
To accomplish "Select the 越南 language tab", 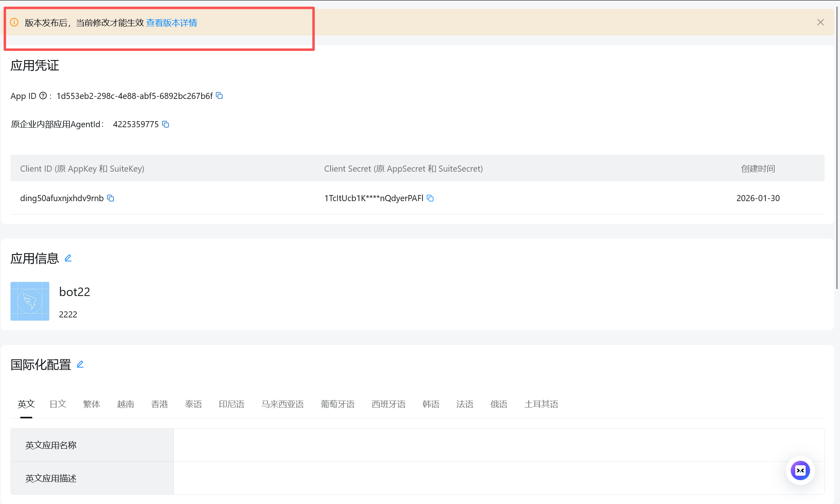I will tap(126, 404).
